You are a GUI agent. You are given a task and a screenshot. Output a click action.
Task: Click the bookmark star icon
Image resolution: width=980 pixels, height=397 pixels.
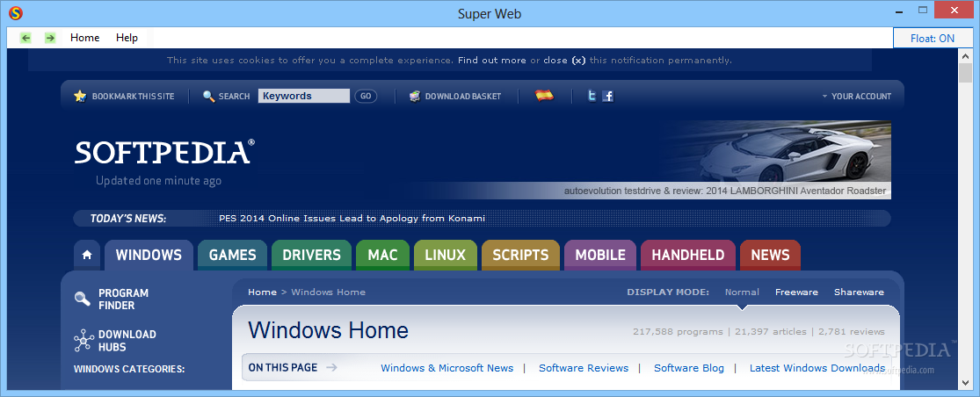click(x=79, y=96)
